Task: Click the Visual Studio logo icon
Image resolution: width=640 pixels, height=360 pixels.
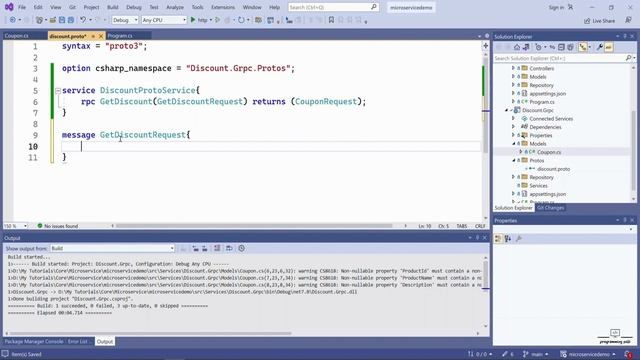Action: tap(9, 7)
